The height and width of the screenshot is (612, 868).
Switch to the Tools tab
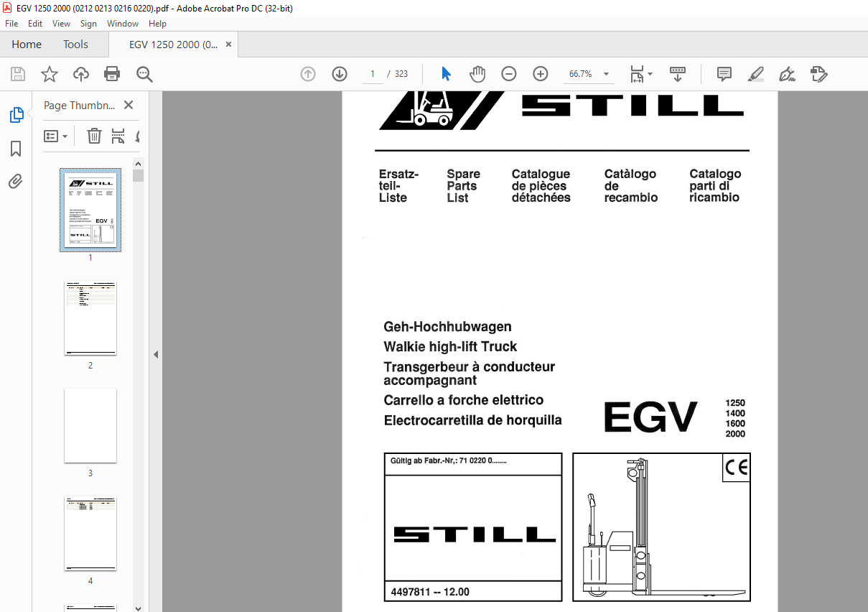75,45
